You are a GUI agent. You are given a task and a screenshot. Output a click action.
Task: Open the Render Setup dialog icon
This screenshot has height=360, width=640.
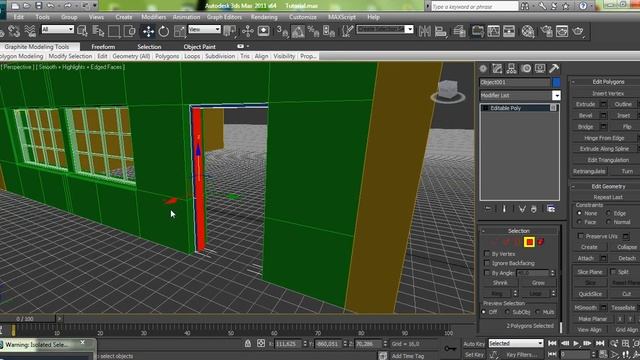point(547,31)
